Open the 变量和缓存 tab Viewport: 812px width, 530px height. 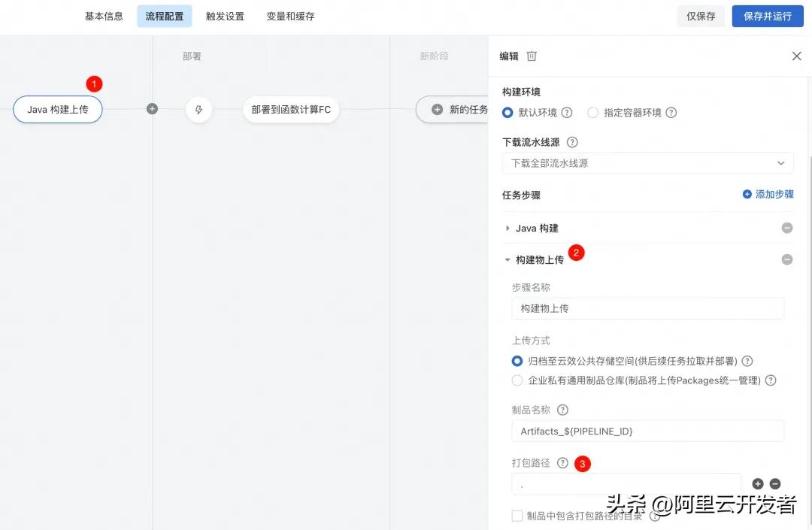(290, 15)
